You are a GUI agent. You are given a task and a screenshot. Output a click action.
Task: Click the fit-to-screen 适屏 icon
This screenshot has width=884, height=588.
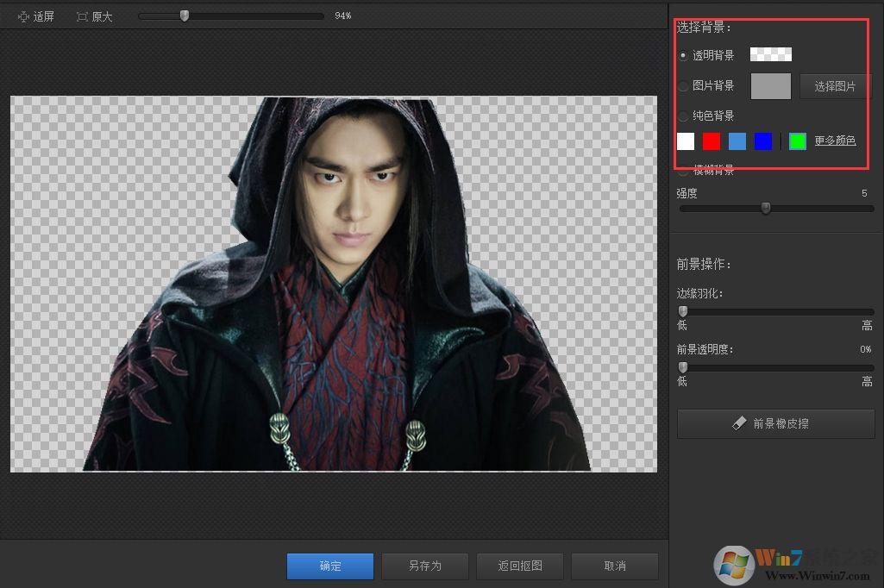[23, 16]
